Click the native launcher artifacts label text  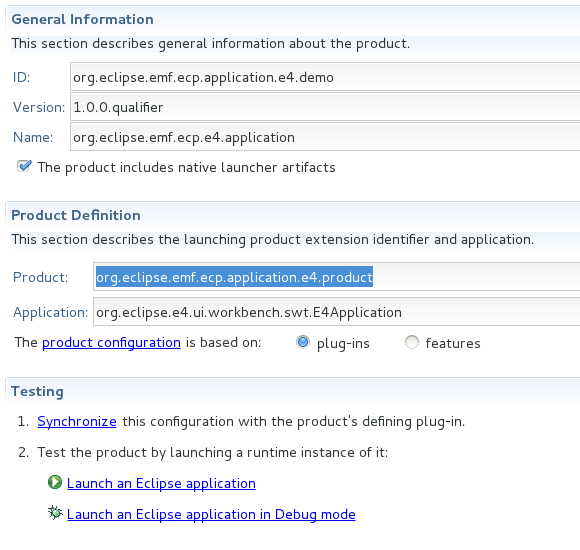point(186,168)
